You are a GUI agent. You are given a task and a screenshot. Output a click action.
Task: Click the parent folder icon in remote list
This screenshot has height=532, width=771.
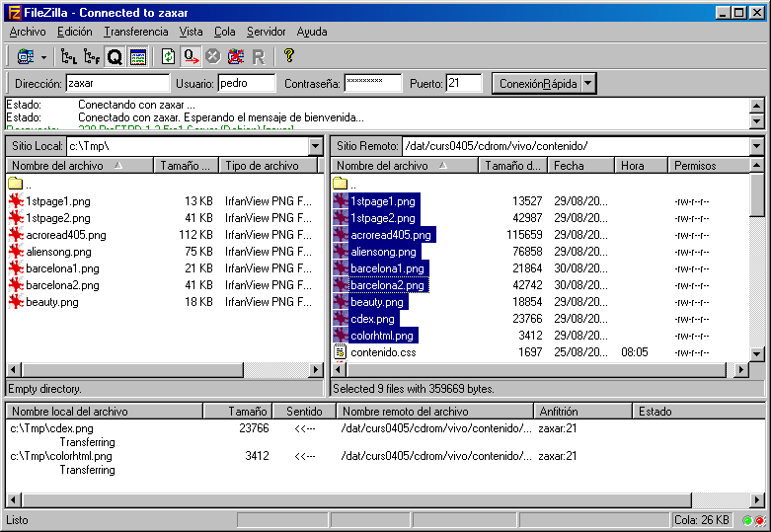click(340, 184)
